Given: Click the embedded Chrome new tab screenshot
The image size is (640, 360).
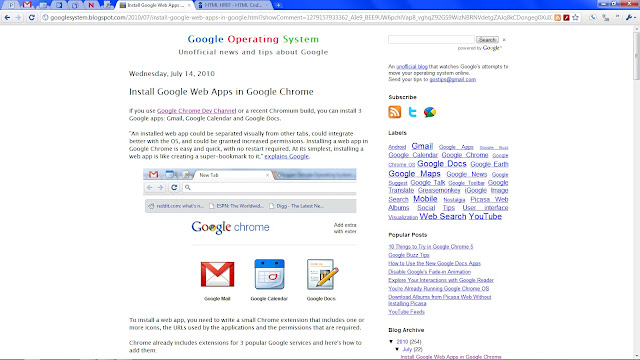Looking at the screenshot, I should tap(249, 236).
